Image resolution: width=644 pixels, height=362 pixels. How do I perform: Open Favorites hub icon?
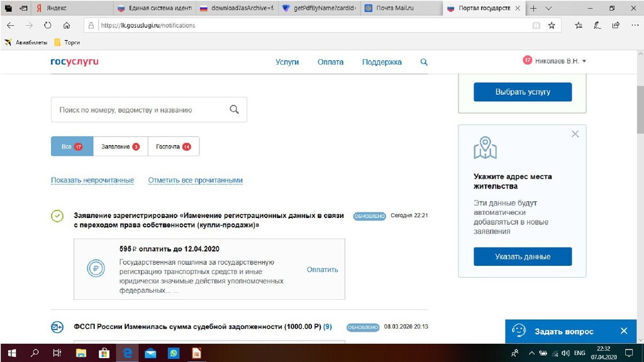579,25
